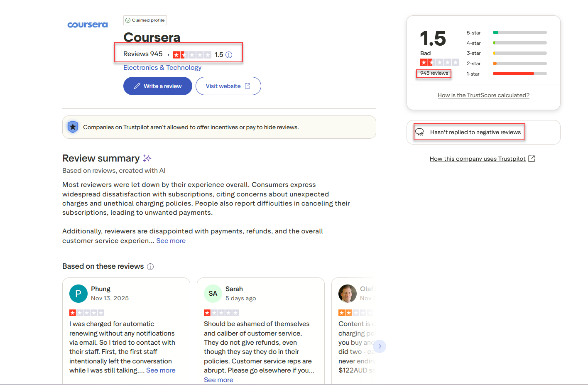Click the large 1.5 TrustScore number
Viewport: 588px width, 385px height.
click(x=433, y=39)
